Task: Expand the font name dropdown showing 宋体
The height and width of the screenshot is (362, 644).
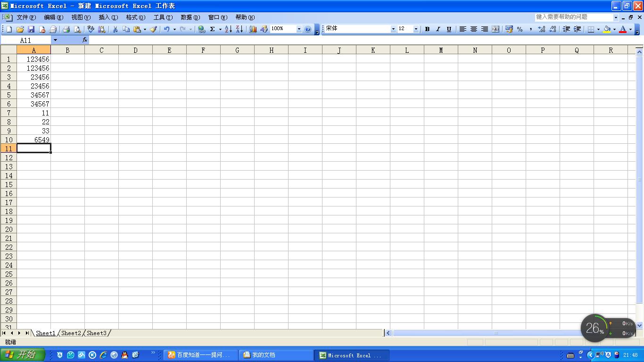Action: click(393, 29)
